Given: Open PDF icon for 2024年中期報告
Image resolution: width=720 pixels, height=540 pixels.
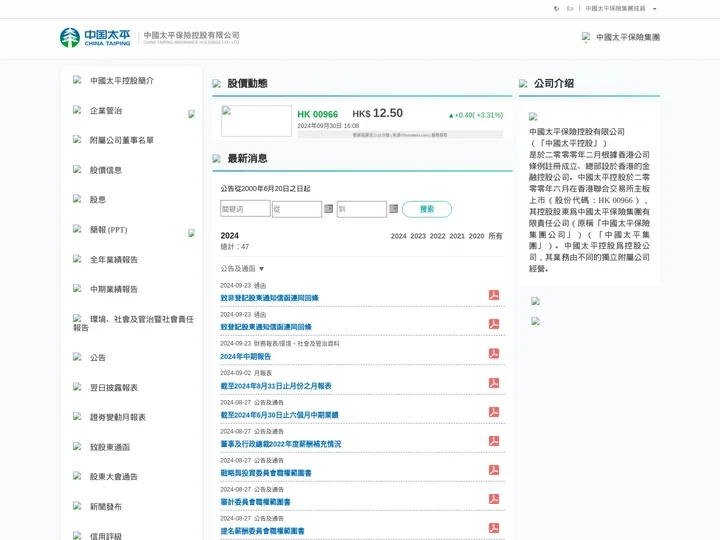Looking at the screenshot, I should [x=494, y=354].
